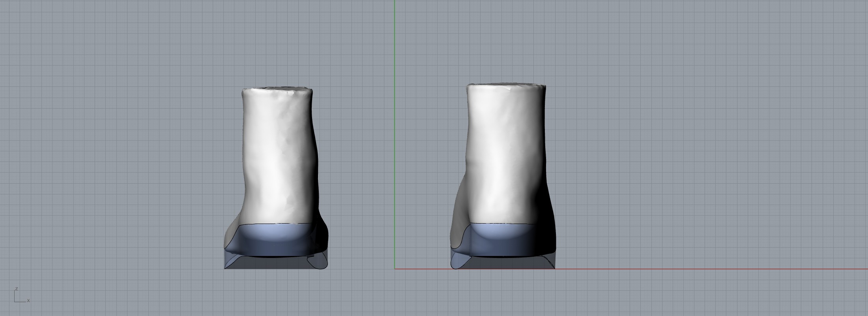Click the gray bulge at left model's lower left
The height and width of the screenshot is (316, 868).
pos(231,237)
